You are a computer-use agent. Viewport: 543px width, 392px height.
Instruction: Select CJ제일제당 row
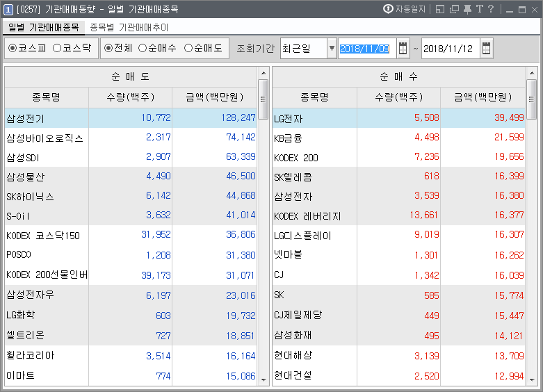tap(399, 316)
